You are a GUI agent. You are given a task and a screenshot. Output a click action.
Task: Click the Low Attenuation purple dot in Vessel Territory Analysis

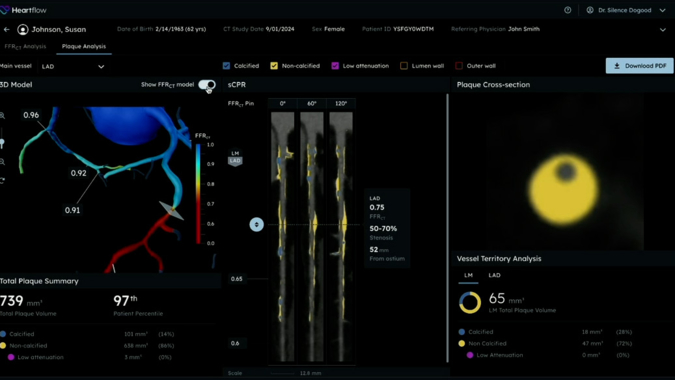(x=470, y=355)
